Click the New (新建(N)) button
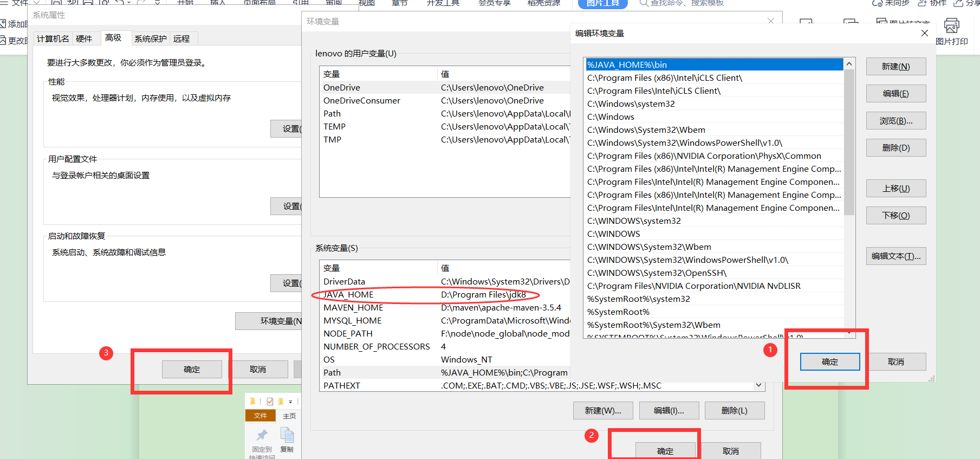 click(x=895, y=66)
